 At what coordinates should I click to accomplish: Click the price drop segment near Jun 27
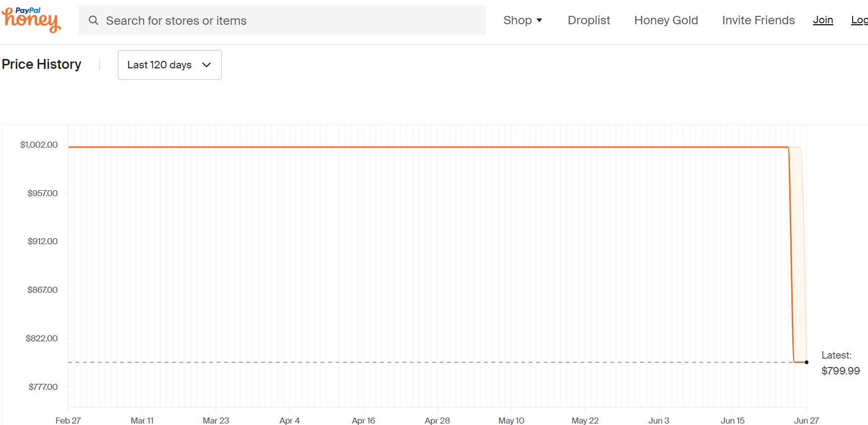tap(791, 255)
